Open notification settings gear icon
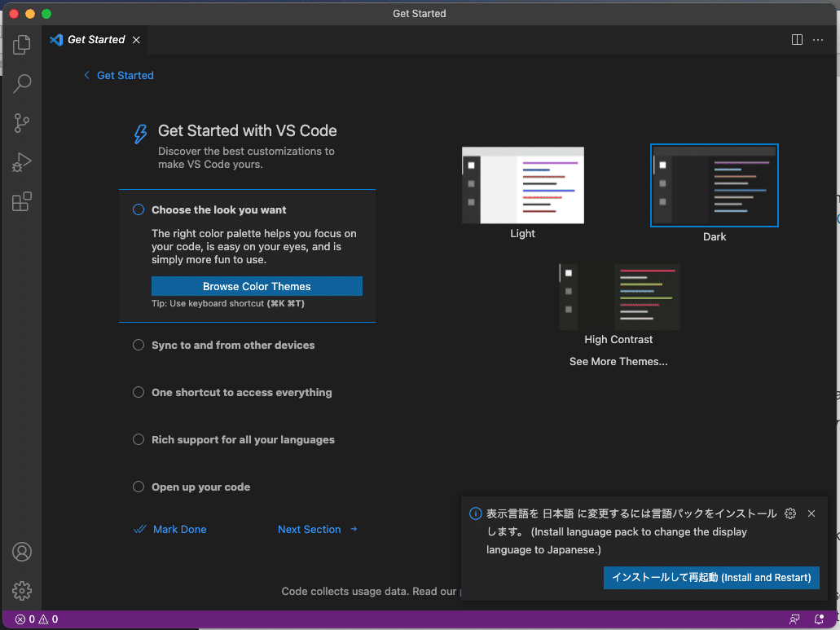This screenshot has height=630, width=840. pos(789,513)
